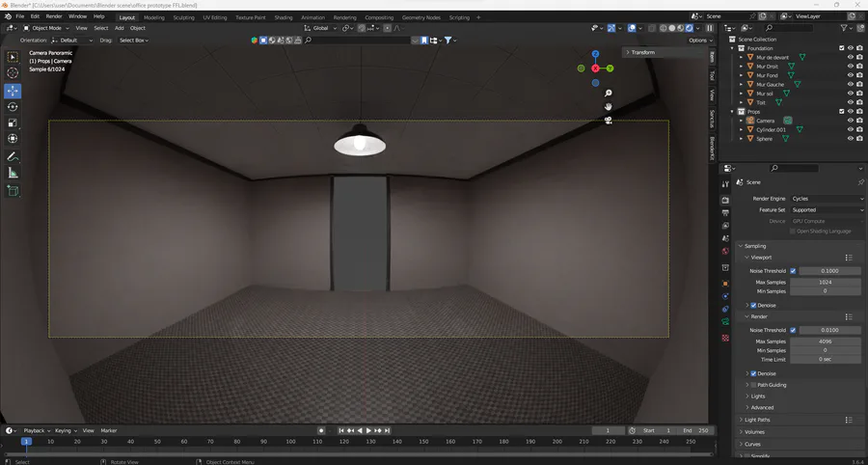Image resolution: width=868 pixels, height=465 pixels.
Task: Jump to the timeline end frame
Action: point(388,430)
